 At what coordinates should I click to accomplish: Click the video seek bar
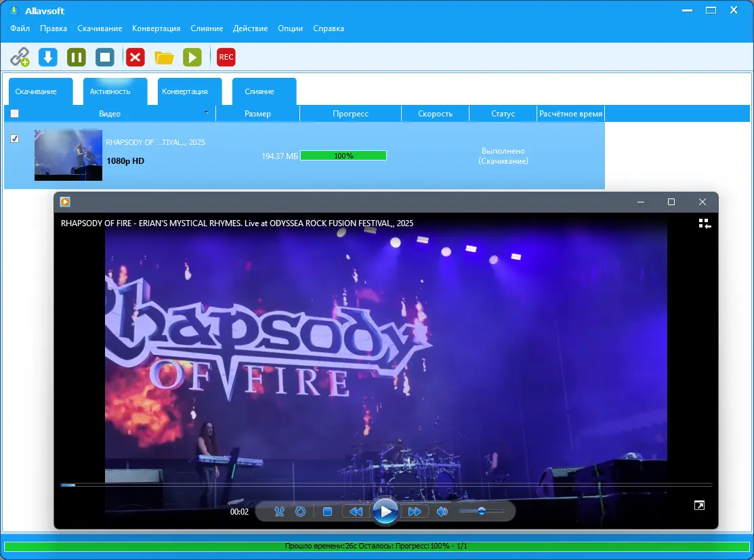pos(385,485)
